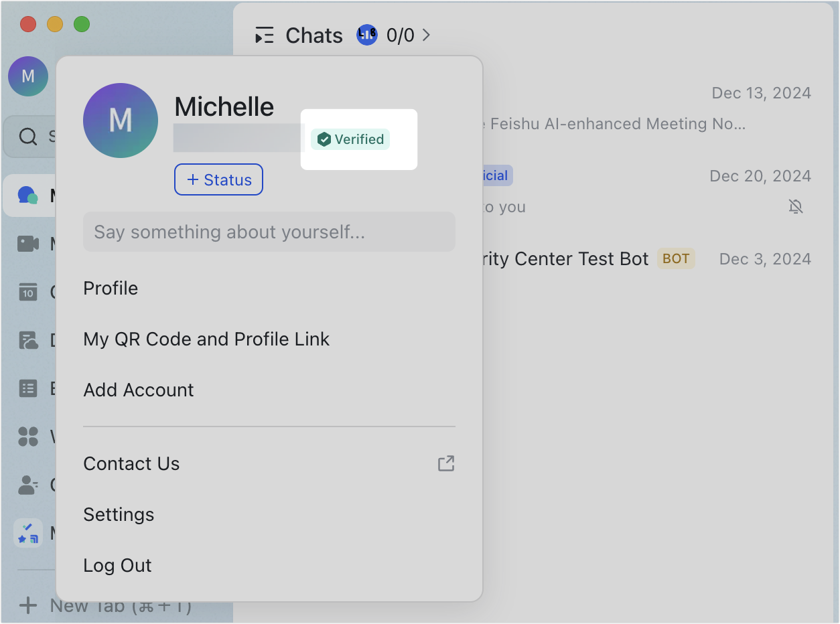Click the search magnifier icon
This screenshot has width=840, height=624.
(27, 137)
